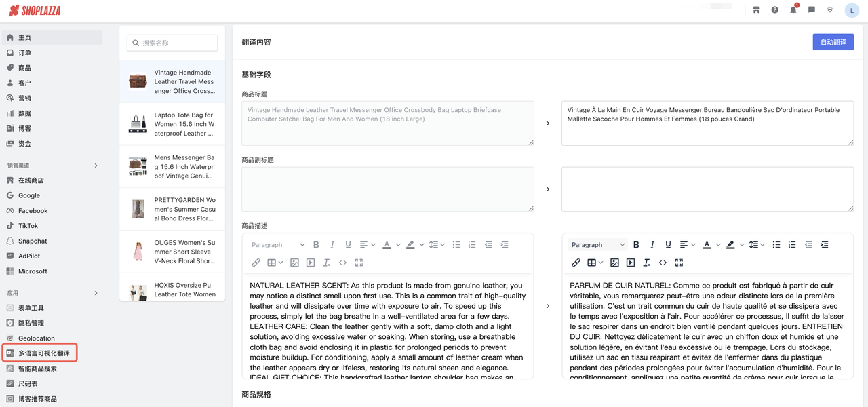Open the notifications bell in header
This screenshot has width=868, height=407.
click(x=793, y=10)
